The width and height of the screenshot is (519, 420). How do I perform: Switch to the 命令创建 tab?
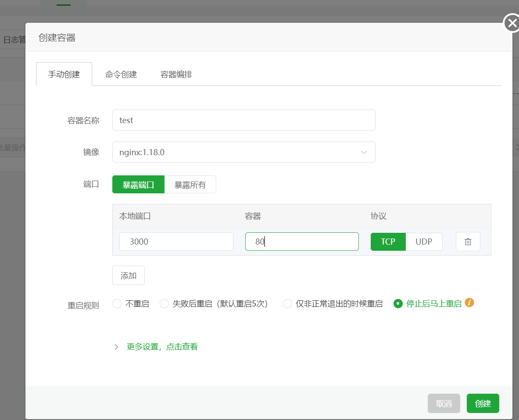(121, 74)
